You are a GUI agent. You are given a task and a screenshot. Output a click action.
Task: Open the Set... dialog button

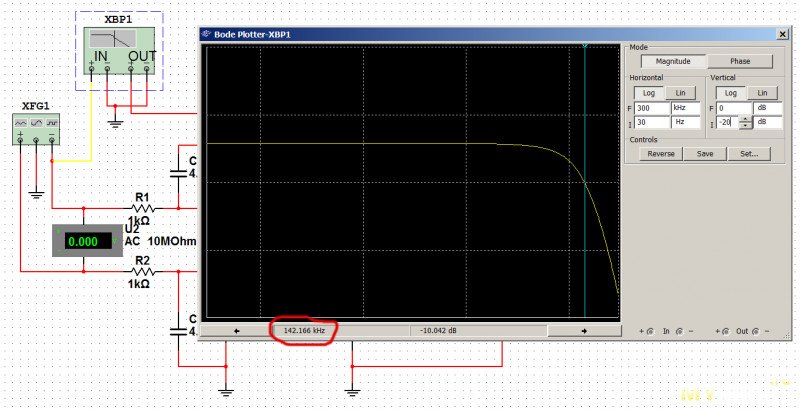(x=748, y=154)
